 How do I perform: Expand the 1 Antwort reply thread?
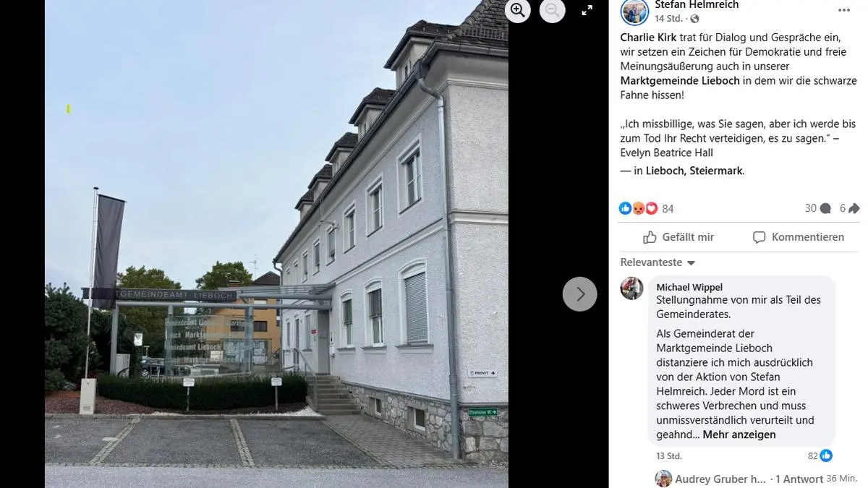(x=799, y=479)
